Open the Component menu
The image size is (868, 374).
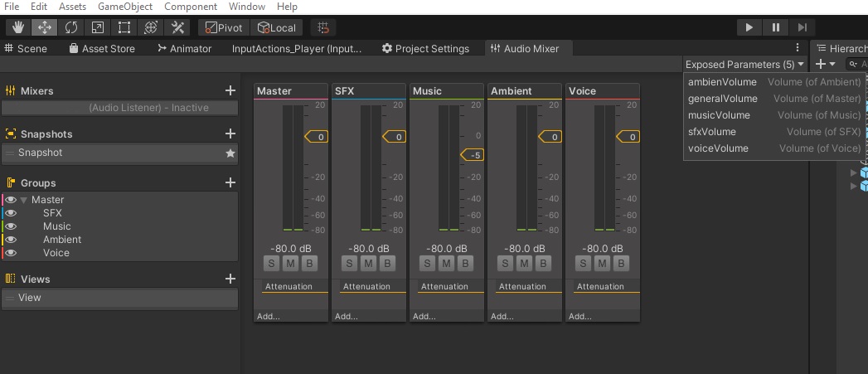(x=191, y=7)
